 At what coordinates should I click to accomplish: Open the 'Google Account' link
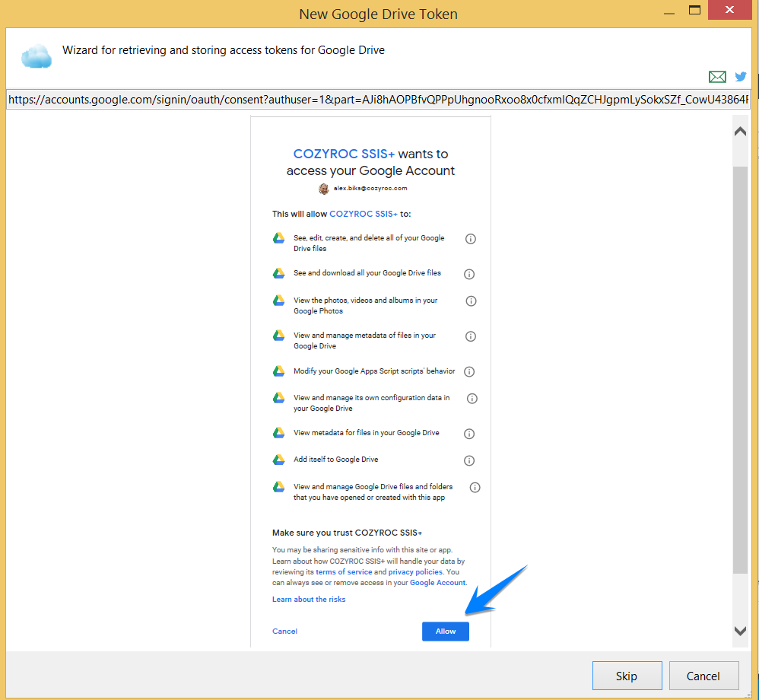(437, 582)
